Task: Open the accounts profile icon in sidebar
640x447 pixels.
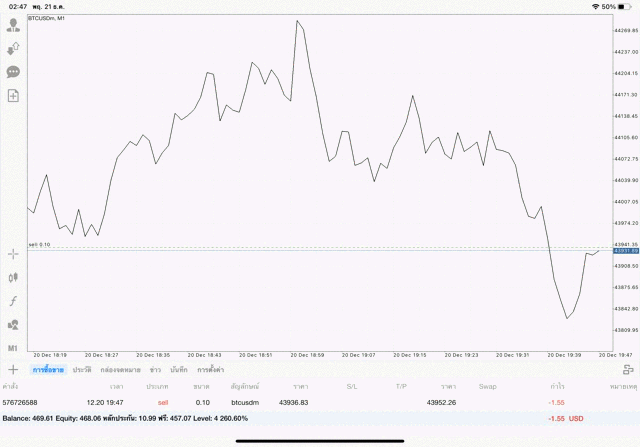Action: pyautogui.click(x=13, y=25)
